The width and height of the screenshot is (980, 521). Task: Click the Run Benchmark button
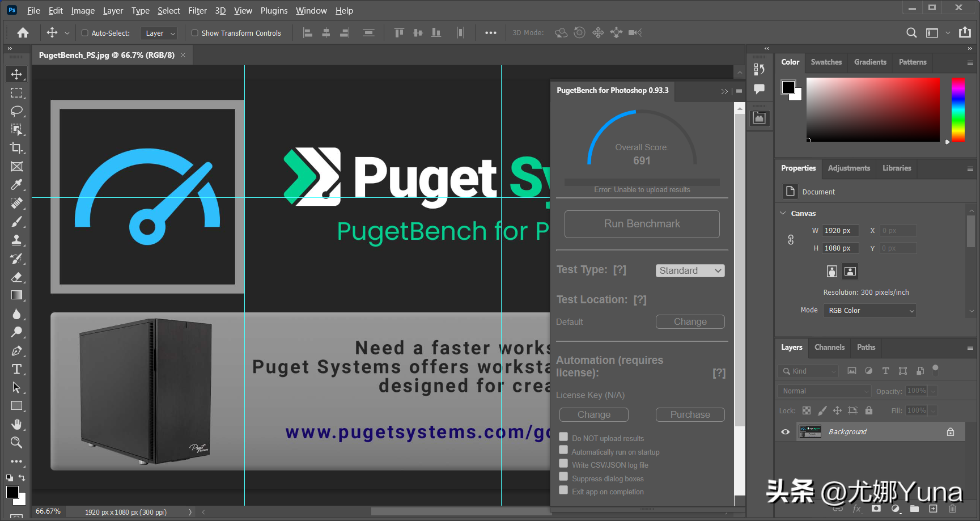(642, 224)
